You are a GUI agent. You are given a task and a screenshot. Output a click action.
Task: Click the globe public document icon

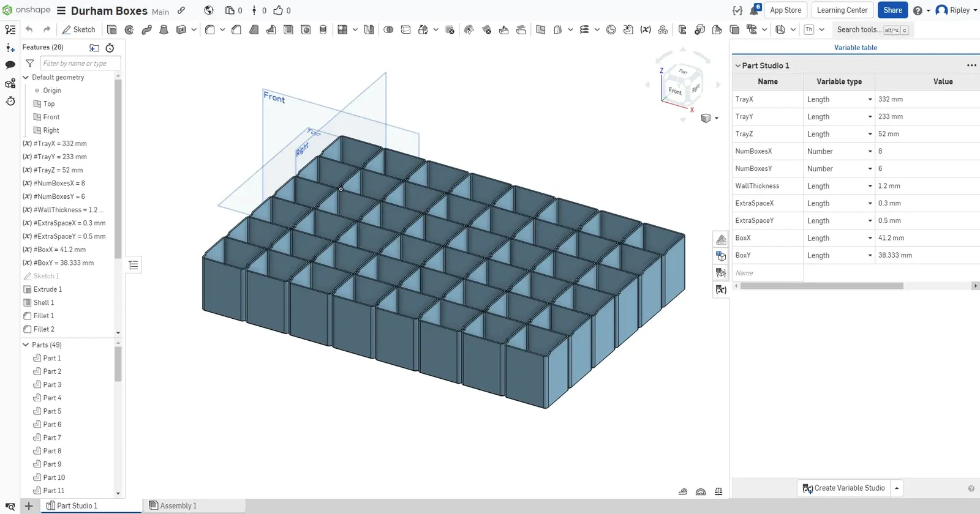[209, 10]
